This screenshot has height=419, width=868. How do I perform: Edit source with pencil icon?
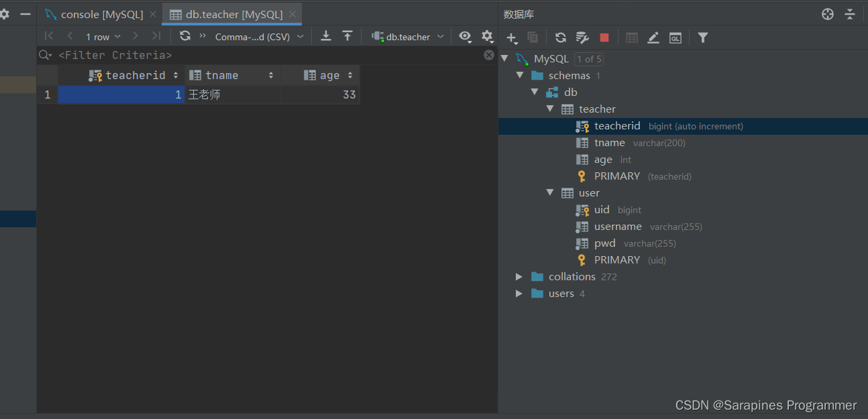[x=653, y=38]
